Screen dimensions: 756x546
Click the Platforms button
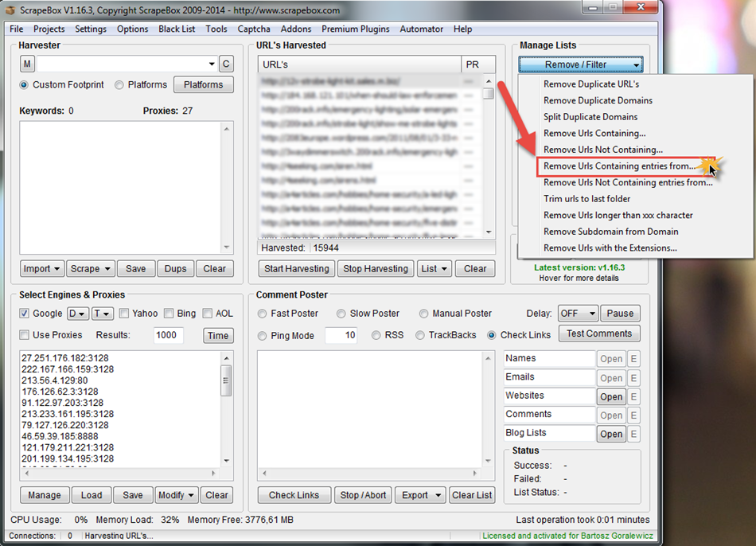click(203, 85)
